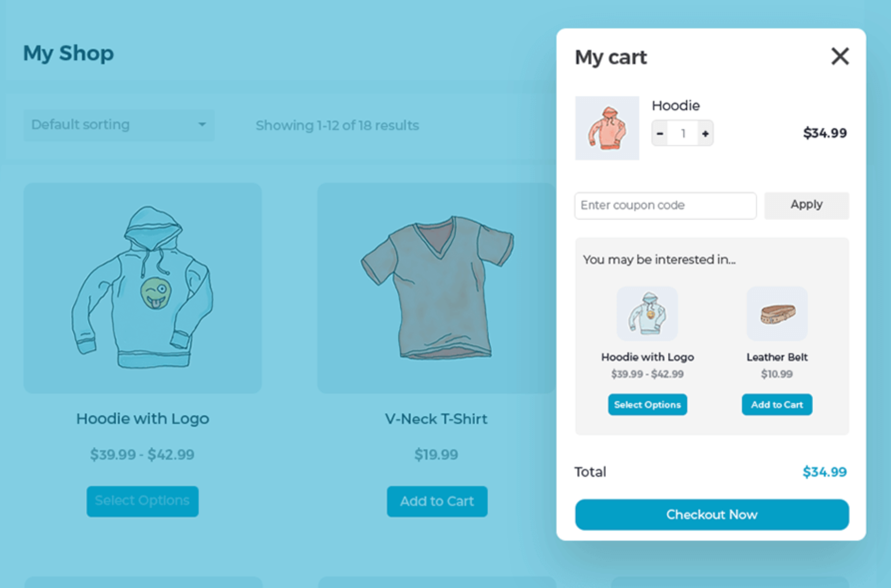Focus the Enter coupon code field
This screenshot has width=891, height=588.
(x=665, y=205)
